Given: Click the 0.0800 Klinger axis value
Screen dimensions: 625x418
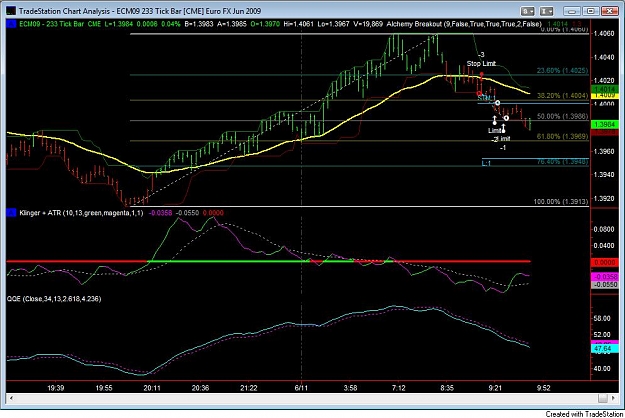Looking at the screenshot, I should (604, 230).
